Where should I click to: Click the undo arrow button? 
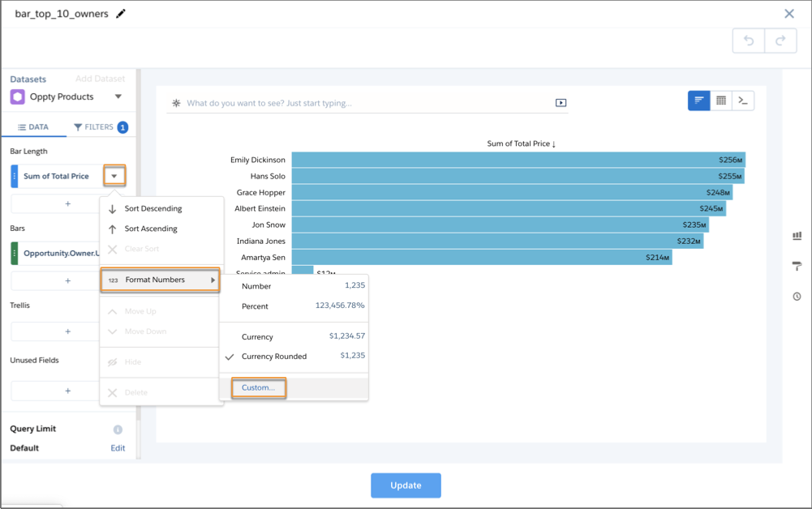coord(749,41)
